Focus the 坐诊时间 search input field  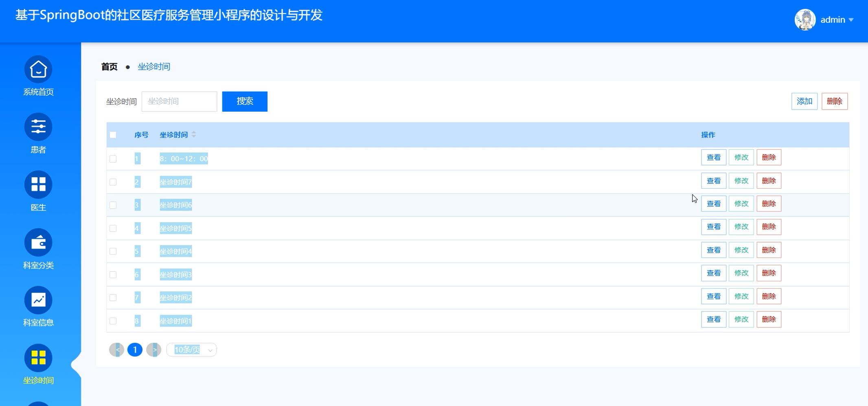[179, 101]
